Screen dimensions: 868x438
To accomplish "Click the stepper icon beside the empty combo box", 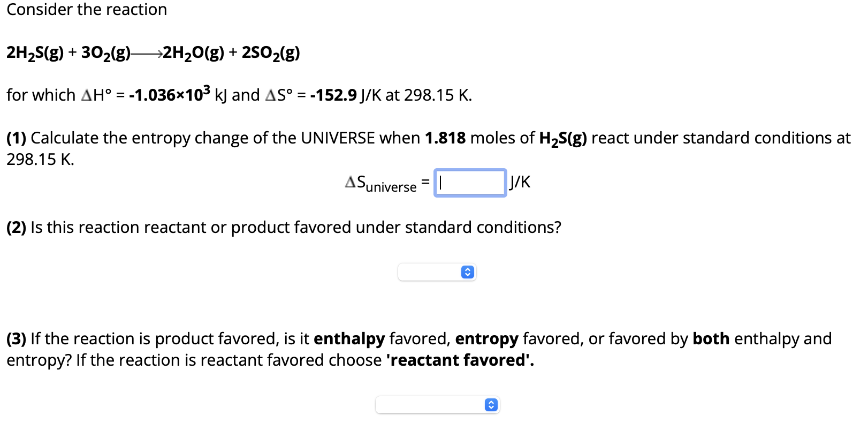I will tap(467, 272).
